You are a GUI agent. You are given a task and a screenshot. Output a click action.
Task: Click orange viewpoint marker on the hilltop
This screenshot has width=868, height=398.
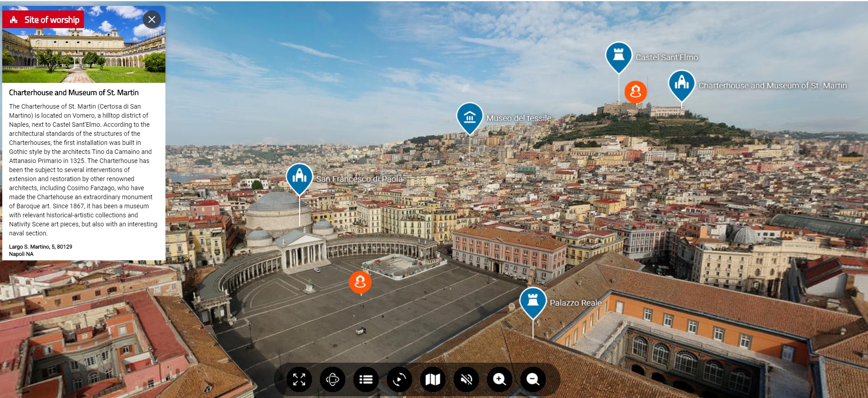tap(635, 92)
